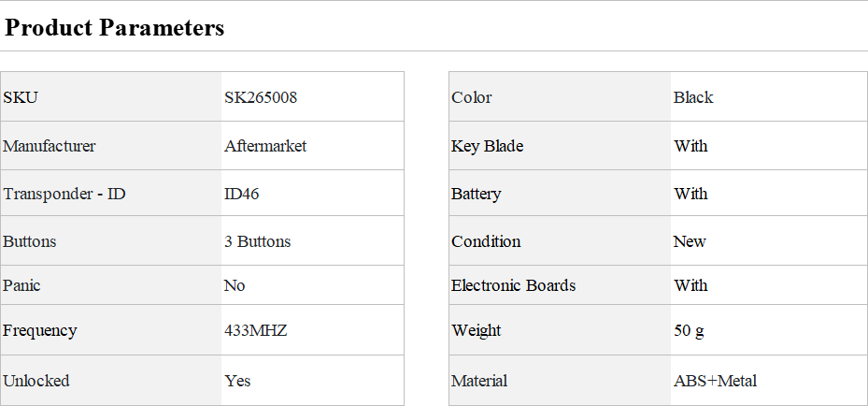Click the Panic row label
868x406 pixels.
(22, 285)
